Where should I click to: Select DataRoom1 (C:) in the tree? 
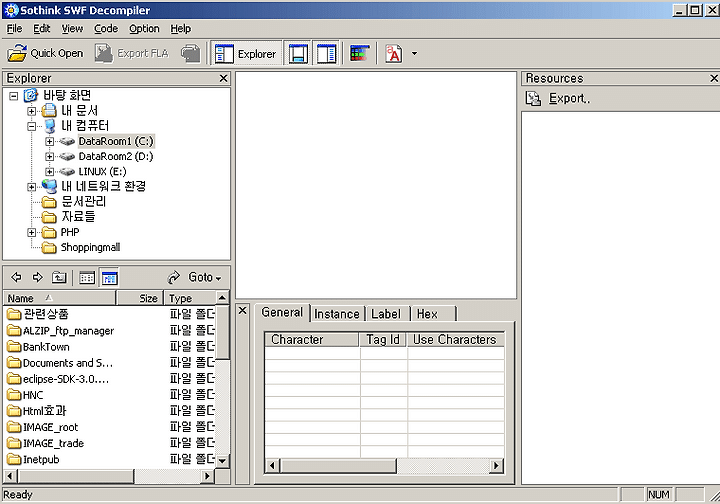click(x=116, y=141)
